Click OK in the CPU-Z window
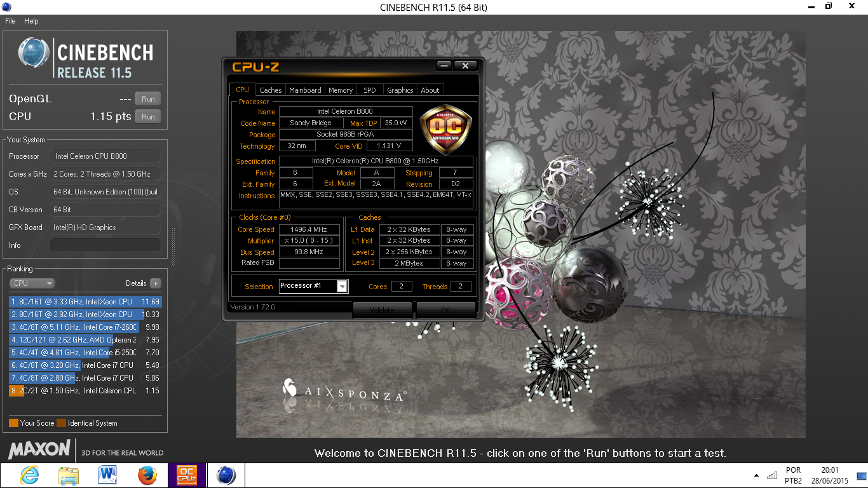Image resolution: width=868 pixels, height=488 pixels. [445, 310]
